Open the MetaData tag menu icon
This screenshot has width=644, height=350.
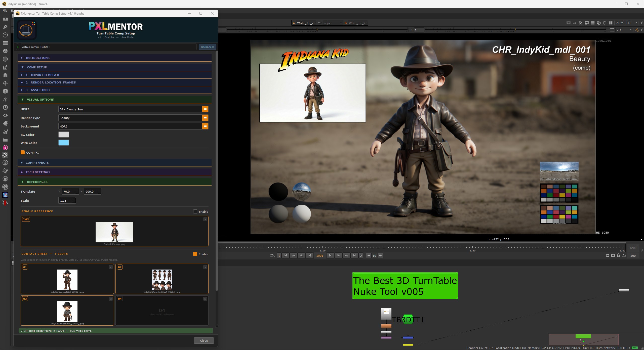[5, 123]
